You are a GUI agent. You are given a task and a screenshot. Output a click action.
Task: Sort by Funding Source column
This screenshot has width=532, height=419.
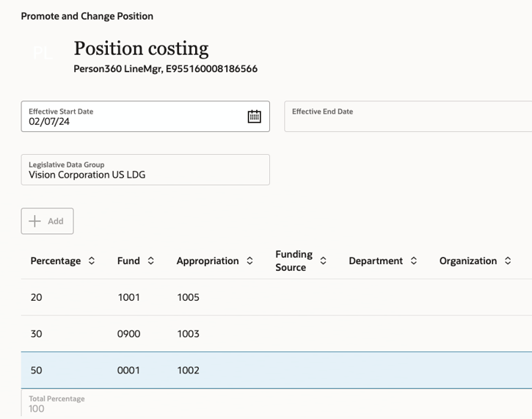coord(323,260)
